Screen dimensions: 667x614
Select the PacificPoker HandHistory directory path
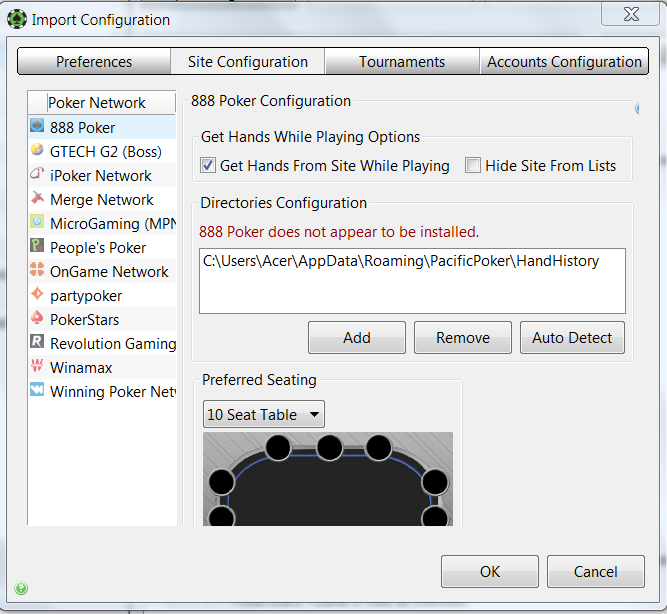coord(401,261)
